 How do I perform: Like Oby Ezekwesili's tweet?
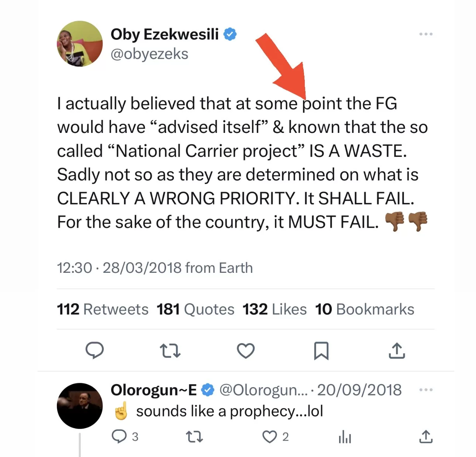click(x=246, y=351)
